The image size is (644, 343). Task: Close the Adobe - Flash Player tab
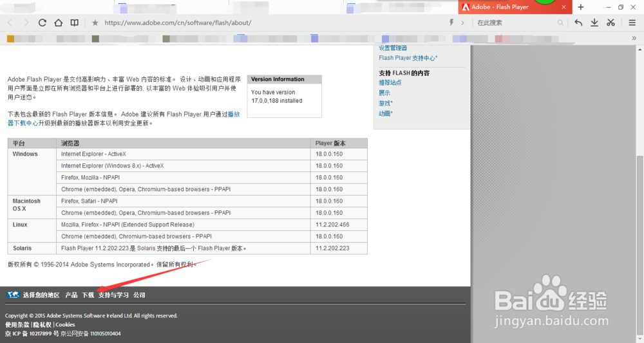click(564, 7)
